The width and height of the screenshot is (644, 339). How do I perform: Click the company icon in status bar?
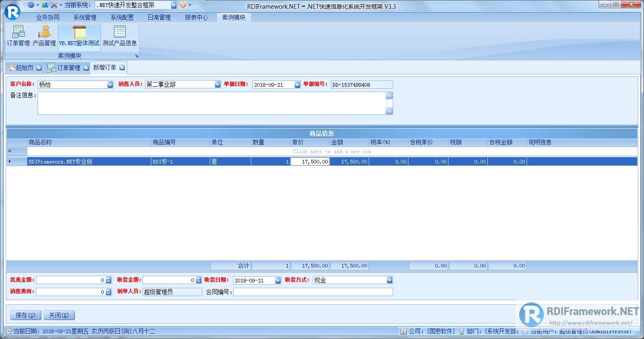pos(404,331)
